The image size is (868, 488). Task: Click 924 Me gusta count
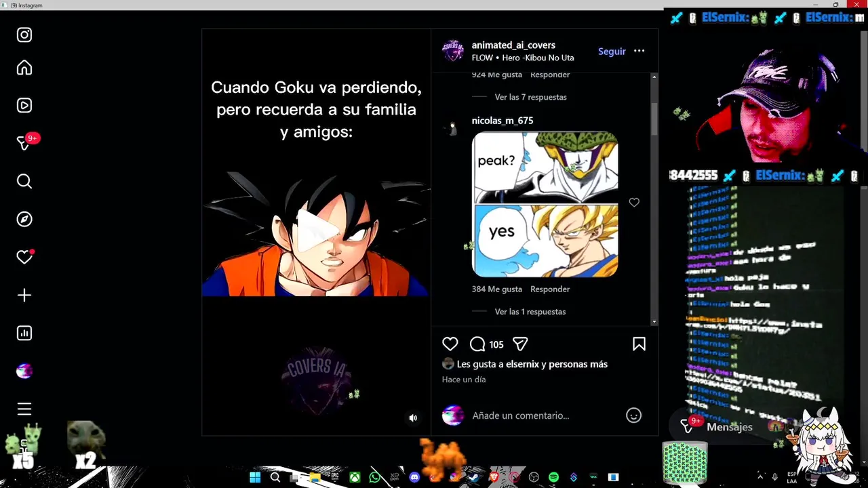click(497, 75)
